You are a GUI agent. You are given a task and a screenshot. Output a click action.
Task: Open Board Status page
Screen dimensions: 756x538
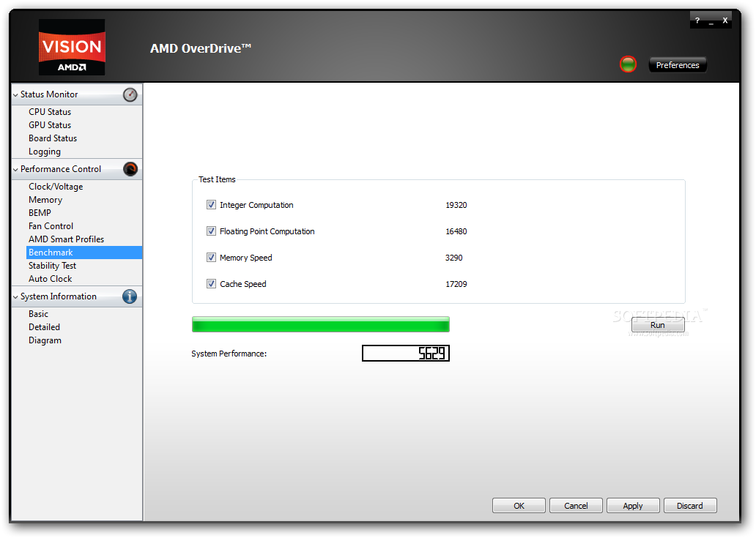(53, 138)
